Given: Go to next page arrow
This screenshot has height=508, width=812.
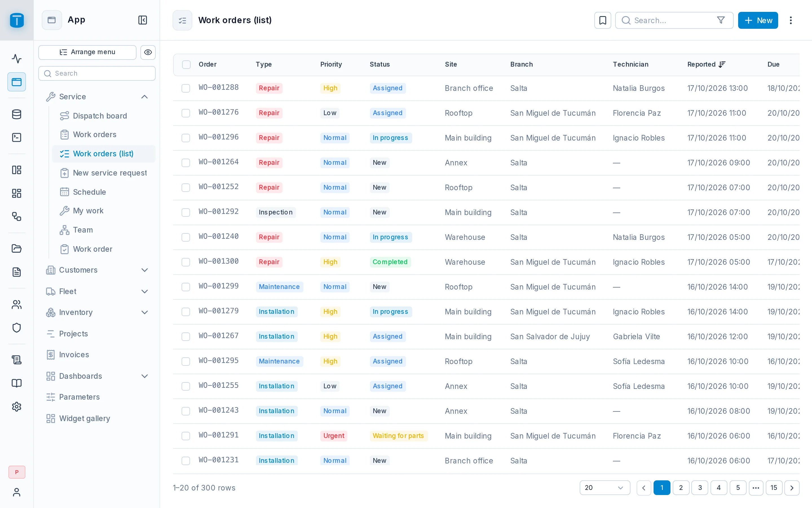Looking at the screenshot, I should point(792,487).
